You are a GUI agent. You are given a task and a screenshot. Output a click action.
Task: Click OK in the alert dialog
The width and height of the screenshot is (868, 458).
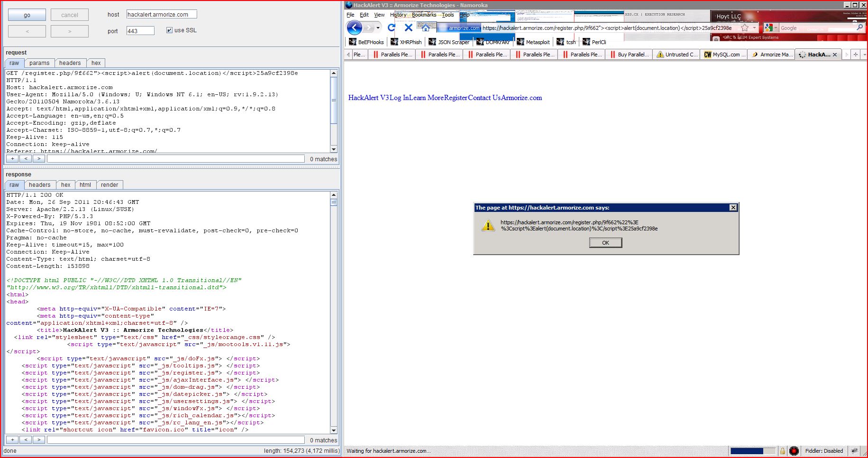click(605, 243)
